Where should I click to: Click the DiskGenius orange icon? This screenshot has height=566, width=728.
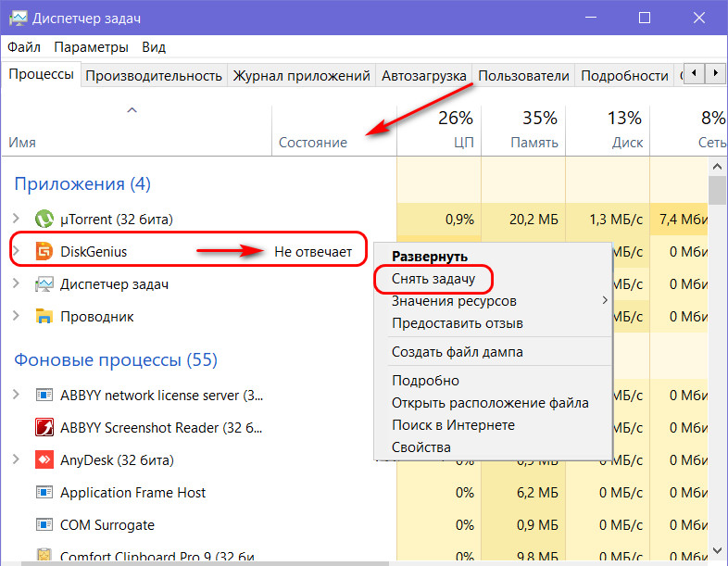pos(44,252)
